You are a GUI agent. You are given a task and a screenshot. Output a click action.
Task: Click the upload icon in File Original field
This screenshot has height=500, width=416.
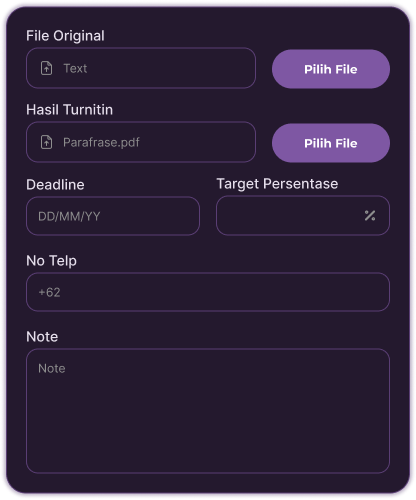pos(46,68)
